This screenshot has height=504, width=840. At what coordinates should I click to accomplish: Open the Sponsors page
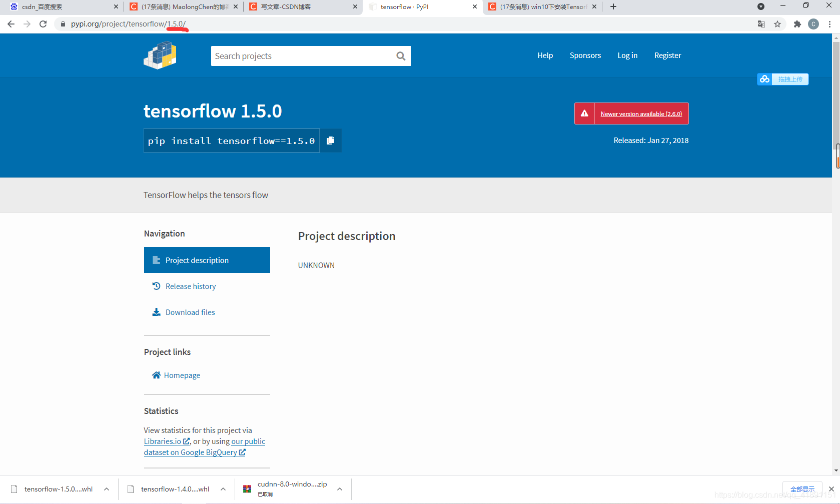point(585,55)
